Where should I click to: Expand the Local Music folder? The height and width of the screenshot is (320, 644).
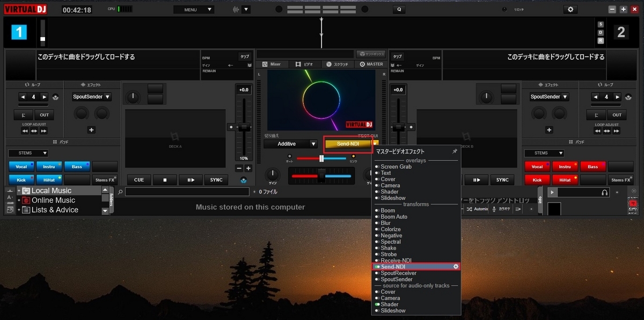click(19, 191)
